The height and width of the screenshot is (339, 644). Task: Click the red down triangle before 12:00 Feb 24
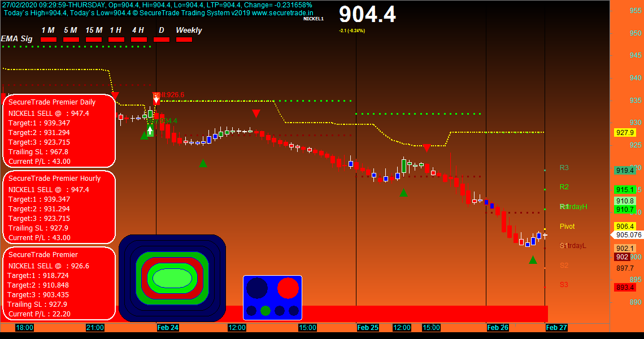[256, 114]
